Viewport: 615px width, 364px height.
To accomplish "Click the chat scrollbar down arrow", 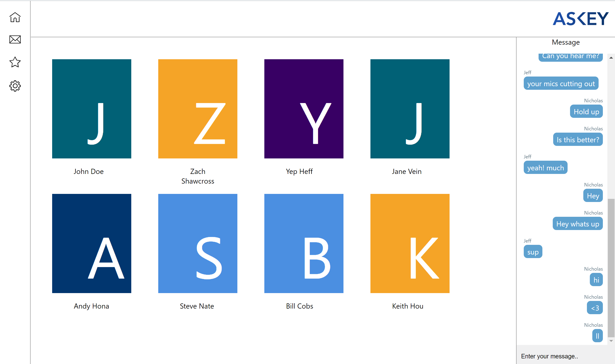I will [x=611, y=341].
